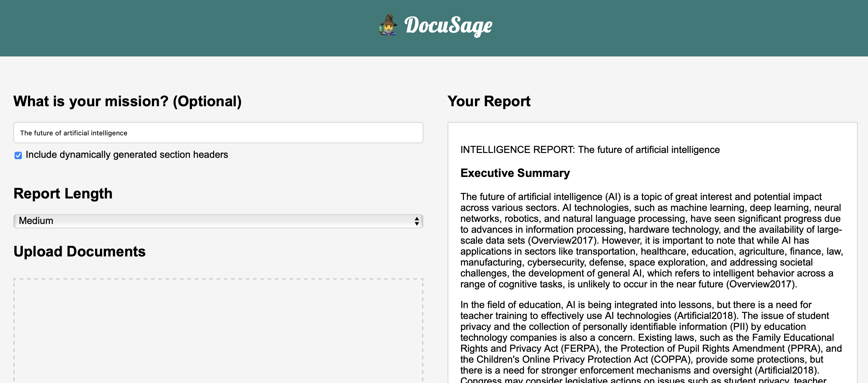Click the 'Medium' text in length selector
This screenshot has width=868, height=383.
click(36, 221)
